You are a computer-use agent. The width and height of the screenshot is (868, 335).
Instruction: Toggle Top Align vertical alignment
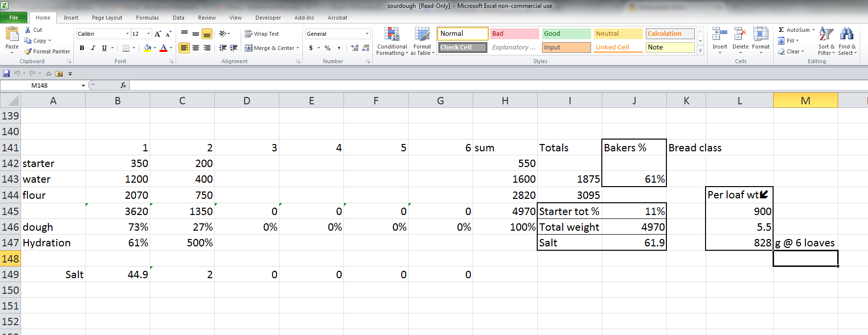click(184, 34)
